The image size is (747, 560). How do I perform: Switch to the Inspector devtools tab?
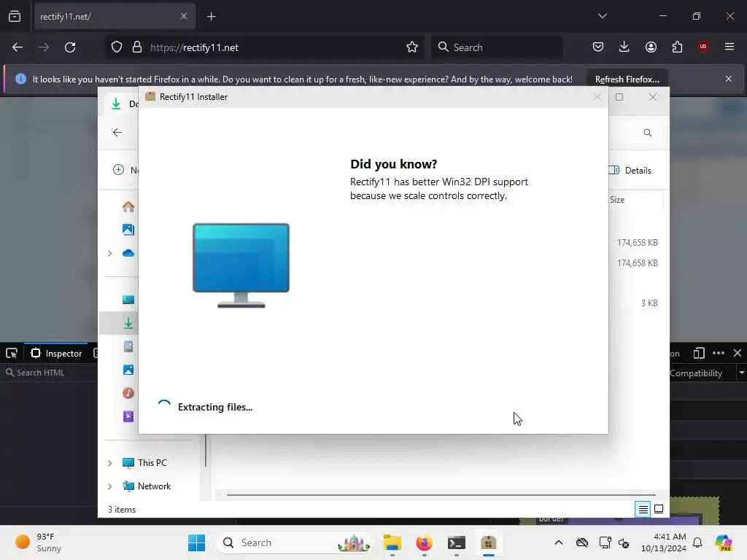(56, 354)
